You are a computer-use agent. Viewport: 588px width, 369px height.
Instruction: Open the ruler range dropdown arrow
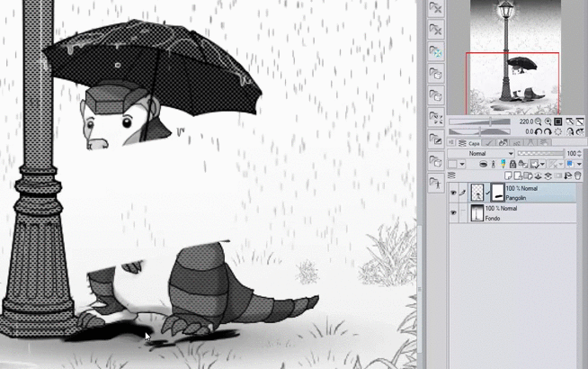tap(561, 164)
